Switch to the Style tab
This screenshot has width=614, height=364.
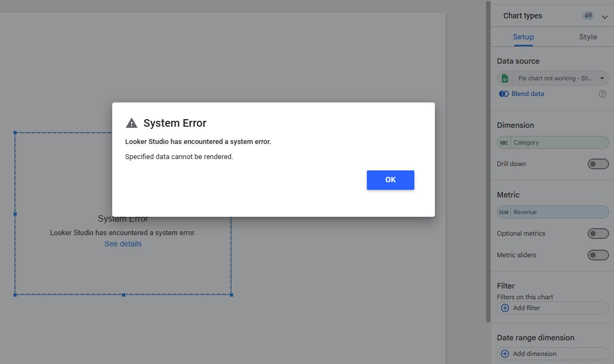pyautogui.click(x=588, y=37)
